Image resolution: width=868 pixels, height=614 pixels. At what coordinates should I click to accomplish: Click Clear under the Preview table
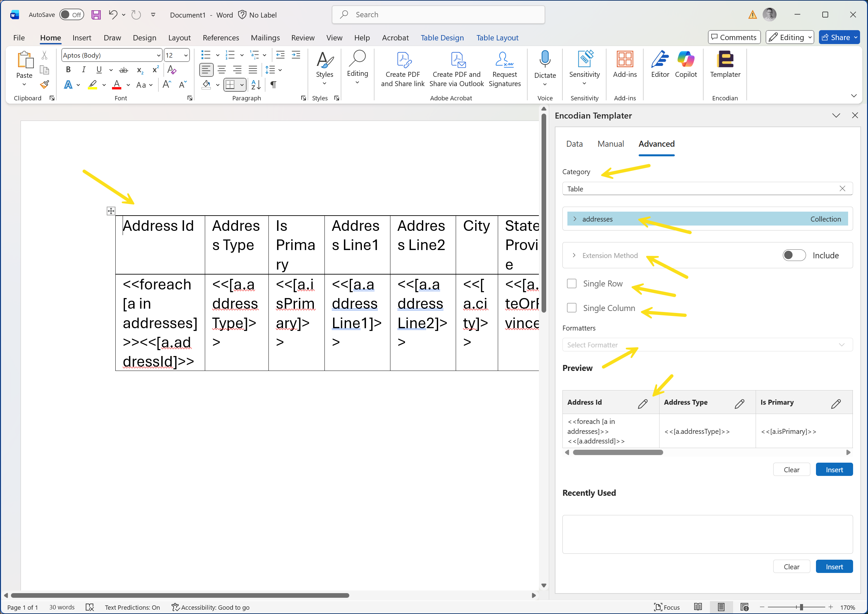pos(791,470)
